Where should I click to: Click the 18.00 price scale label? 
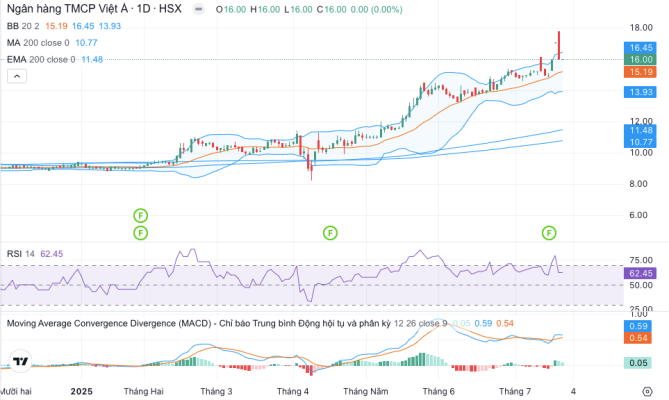(641, 28)
